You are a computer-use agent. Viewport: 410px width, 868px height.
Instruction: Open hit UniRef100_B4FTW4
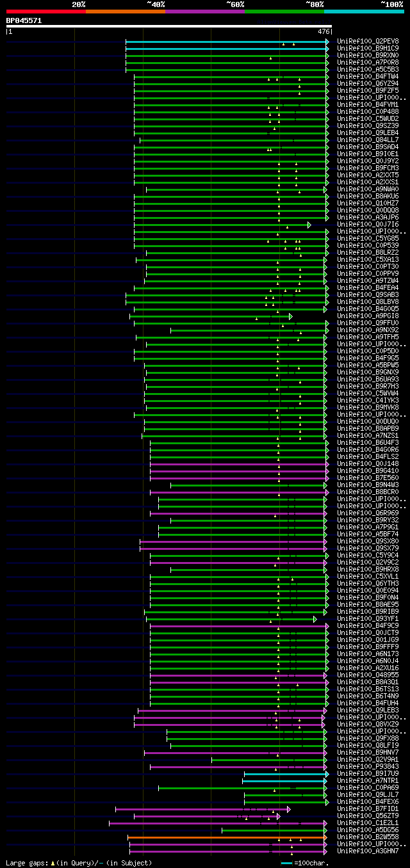tap(368, 76)
